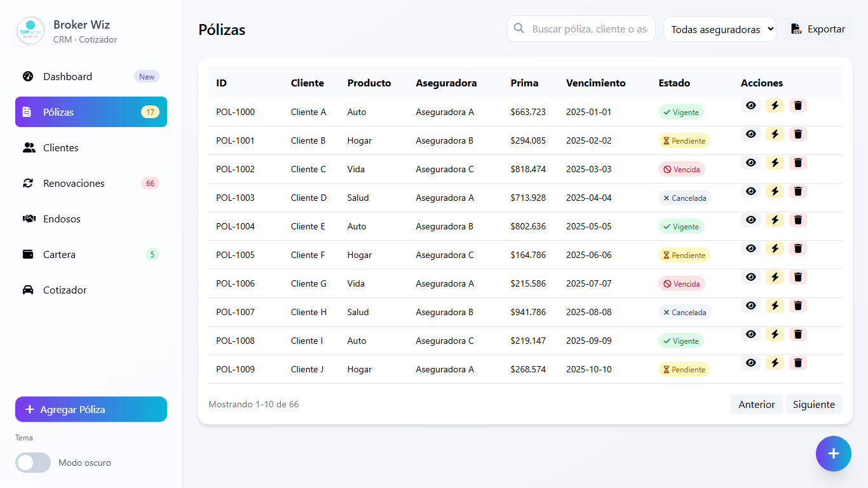Export policies with the Exportar button
Image resolution: width=868 pixels, height=488 pixels.
(x=818, y=29)
